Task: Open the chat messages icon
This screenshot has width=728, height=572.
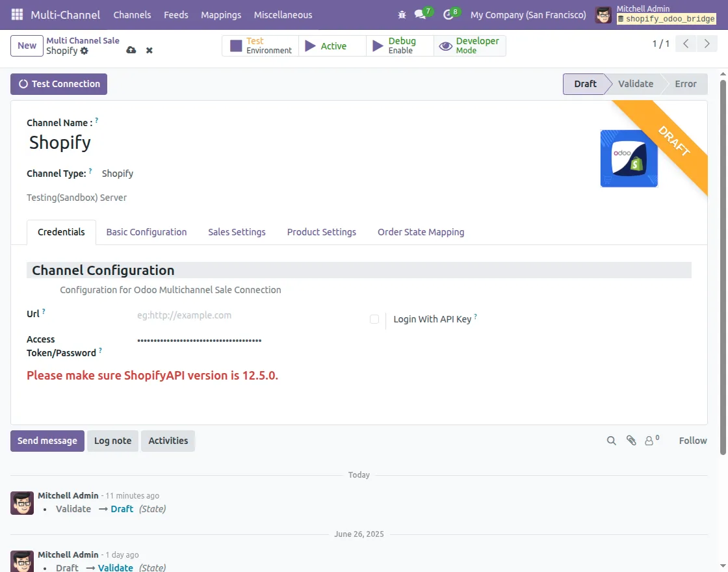Action: 421,14
